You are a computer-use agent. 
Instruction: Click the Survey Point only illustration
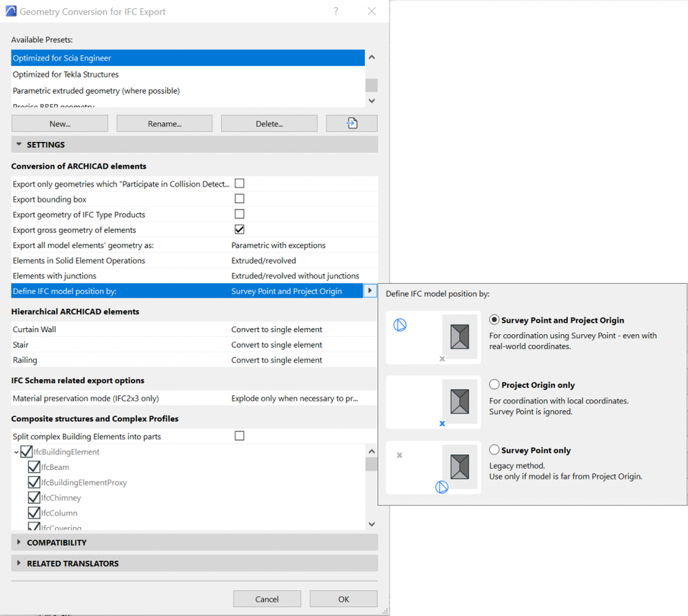click(433, 468)
